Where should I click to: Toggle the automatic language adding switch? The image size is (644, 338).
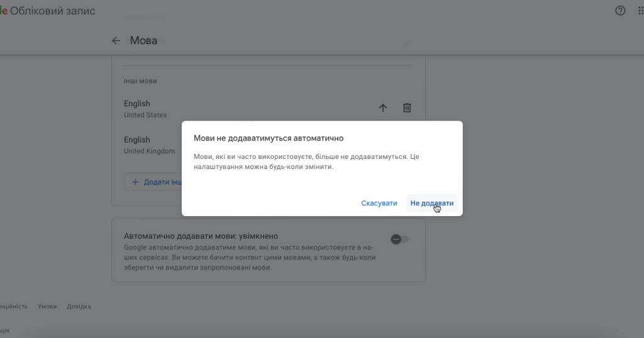(399, 239)
